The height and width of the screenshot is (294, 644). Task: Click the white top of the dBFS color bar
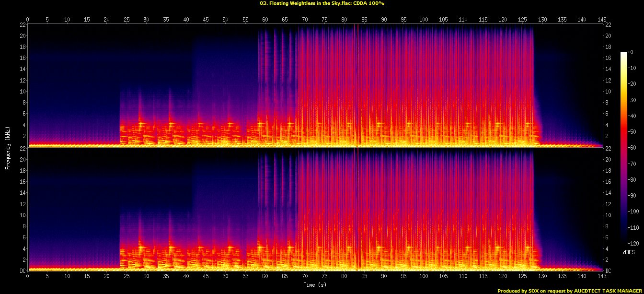tap(623, 54)
